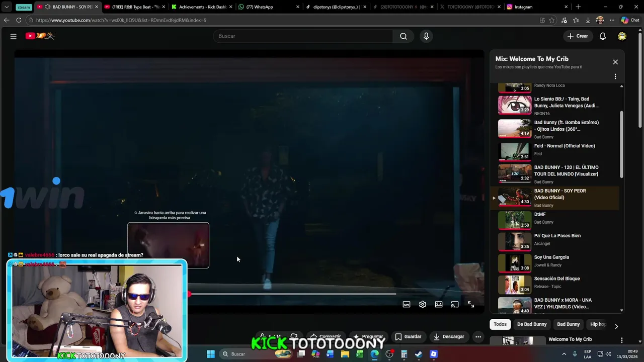This screenshot has width=644, height=362.
Task: Play Ojitos Lindos 360° playlist item
Action: pos(555,129)
